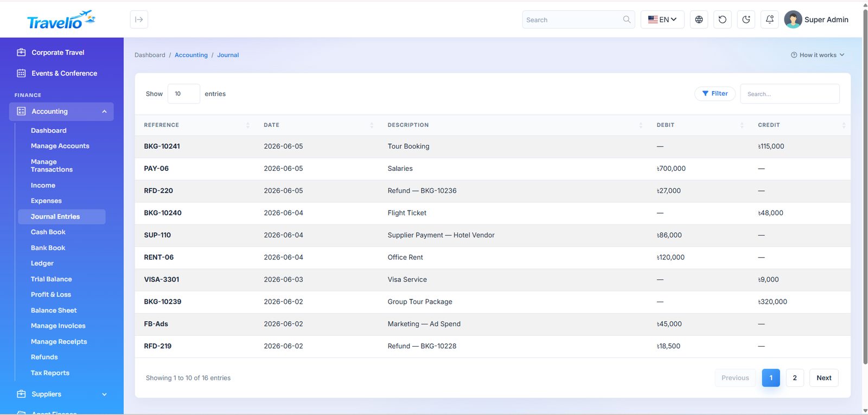This screenshot has height=415, width=868.
Task: Click the Events & Conference calendar icon
Action: 21,73
